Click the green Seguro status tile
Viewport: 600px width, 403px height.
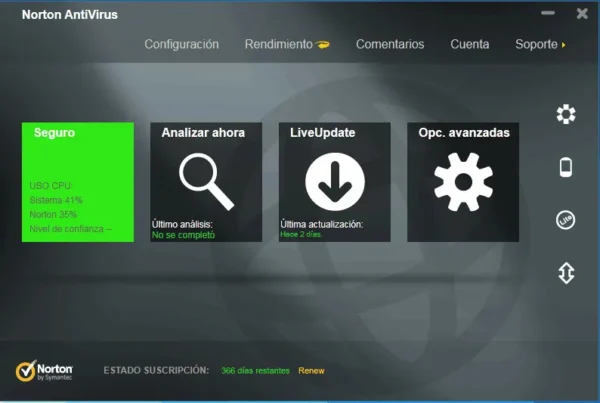(77, 182)
